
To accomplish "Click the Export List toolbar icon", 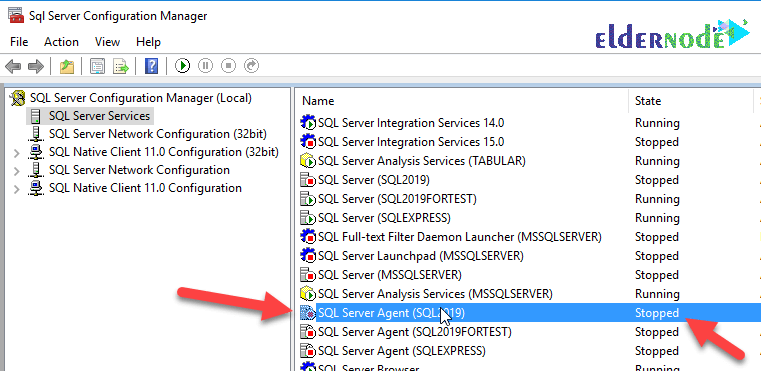I will click(x=121, y=66).
